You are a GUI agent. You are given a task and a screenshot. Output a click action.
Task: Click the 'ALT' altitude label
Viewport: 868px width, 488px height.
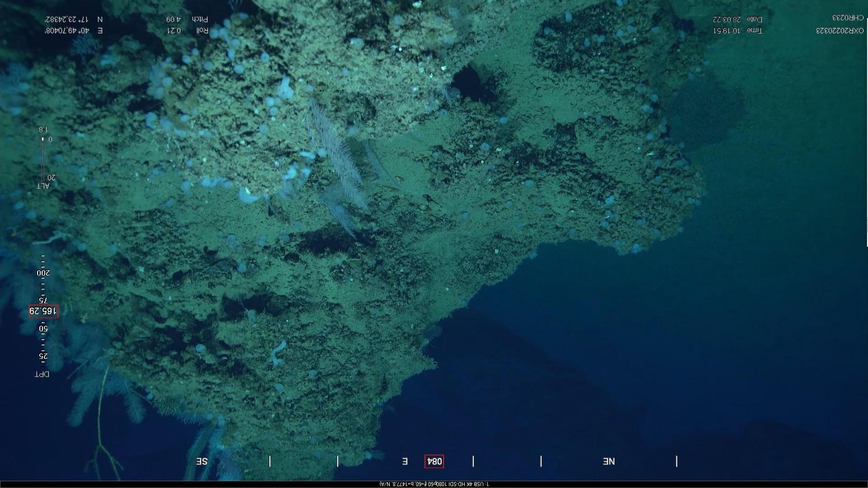43,186
